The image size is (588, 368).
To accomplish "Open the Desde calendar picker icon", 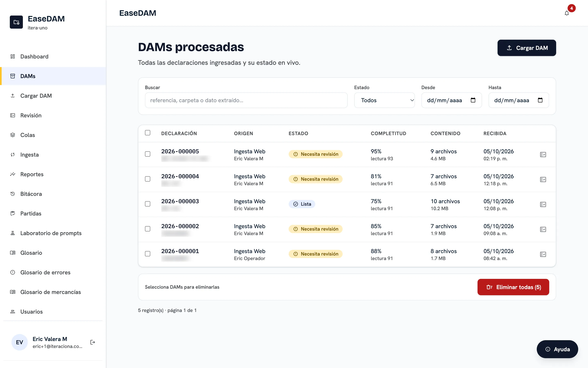I will [473, 100].
